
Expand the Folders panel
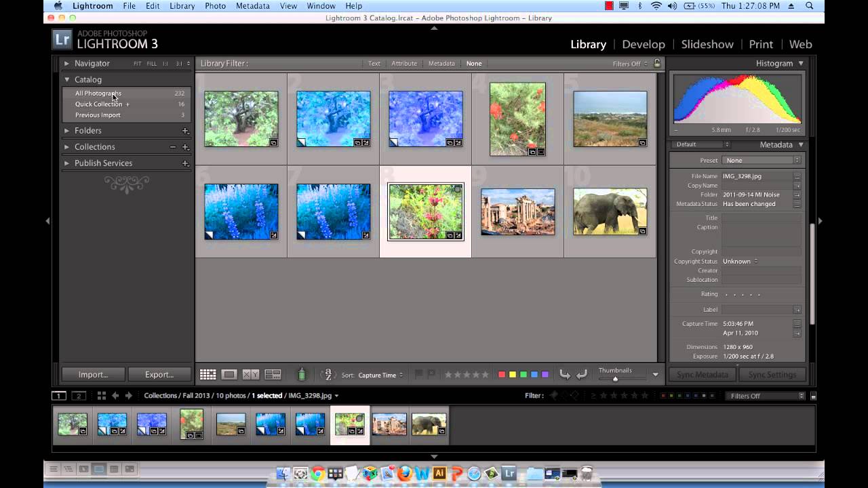pyautogui.click(x=66, y=131)
